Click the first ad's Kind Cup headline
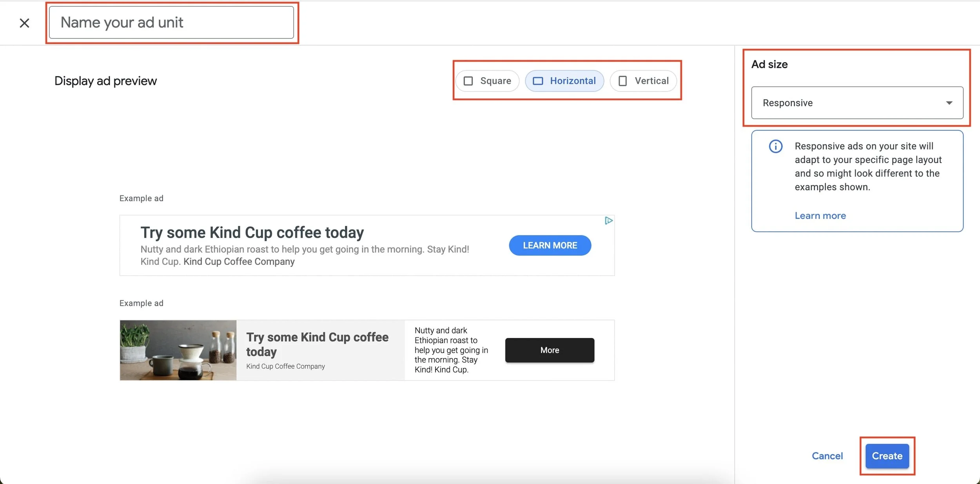The image size is (980, 484). [252, 233]
